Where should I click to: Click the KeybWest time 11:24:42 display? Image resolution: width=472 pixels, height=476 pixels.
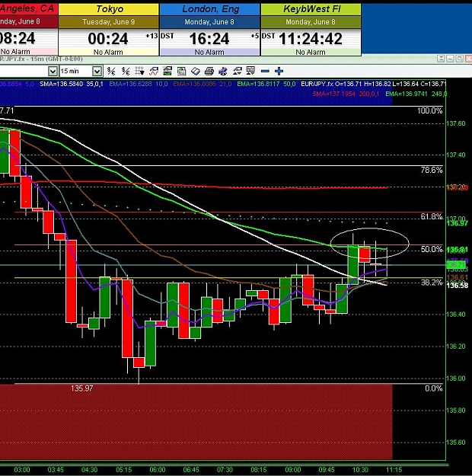coord(311,39)
